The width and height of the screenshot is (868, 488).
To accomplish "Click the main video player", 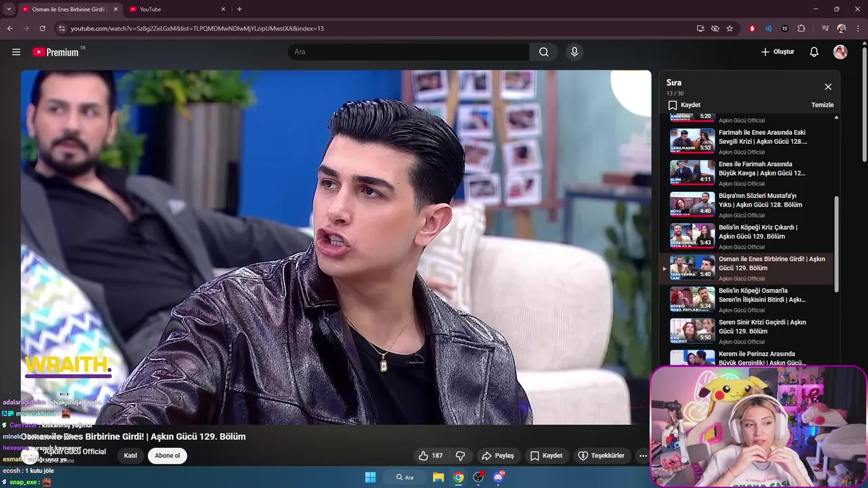I will point(336,247).
